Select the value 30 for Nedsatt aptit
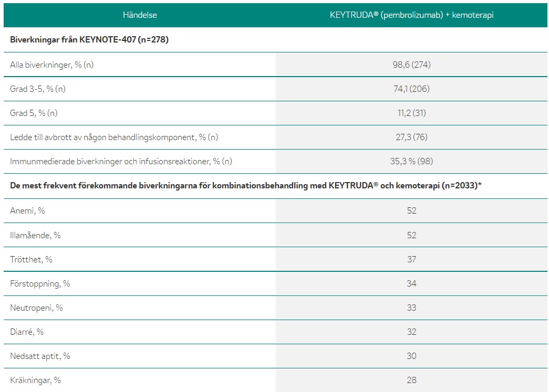The width and height of the screenshot is (549, 392). tap(411, 356)
